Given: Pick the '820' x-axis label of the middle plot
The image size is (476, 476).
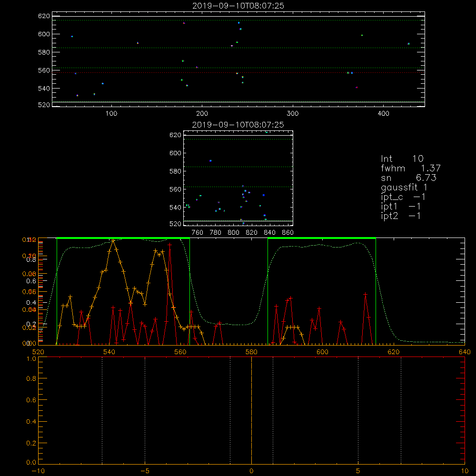Looking at the screenshot, I should [x=252, y=233].
